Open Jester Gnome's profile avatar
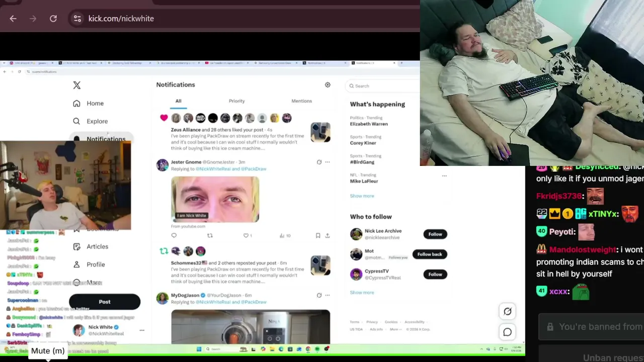Image resolution: width=644 pixels, height=362 pixels. pos(162,165)
